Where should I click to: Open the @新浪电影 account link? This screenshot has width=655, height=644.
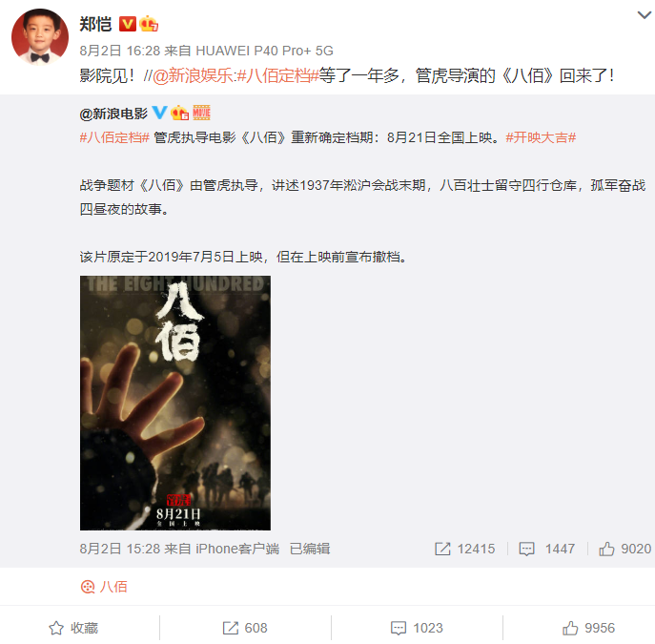[113, 114]
